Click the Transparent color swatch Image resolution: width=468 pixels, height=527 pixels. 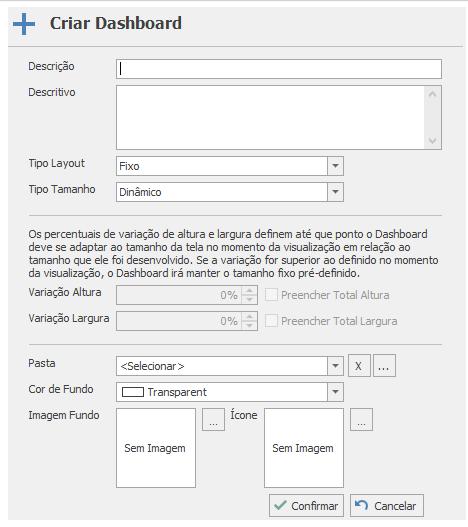point(133,392)
